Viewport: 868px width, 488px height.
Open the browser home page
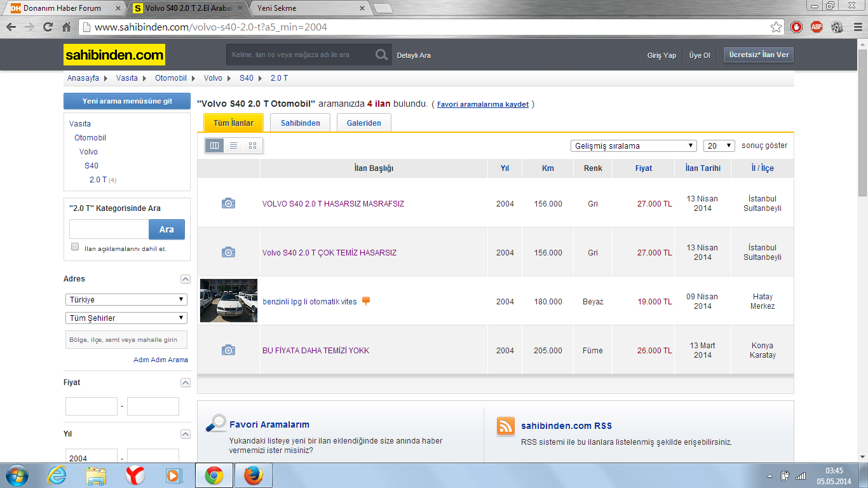[x=66, y=27]
